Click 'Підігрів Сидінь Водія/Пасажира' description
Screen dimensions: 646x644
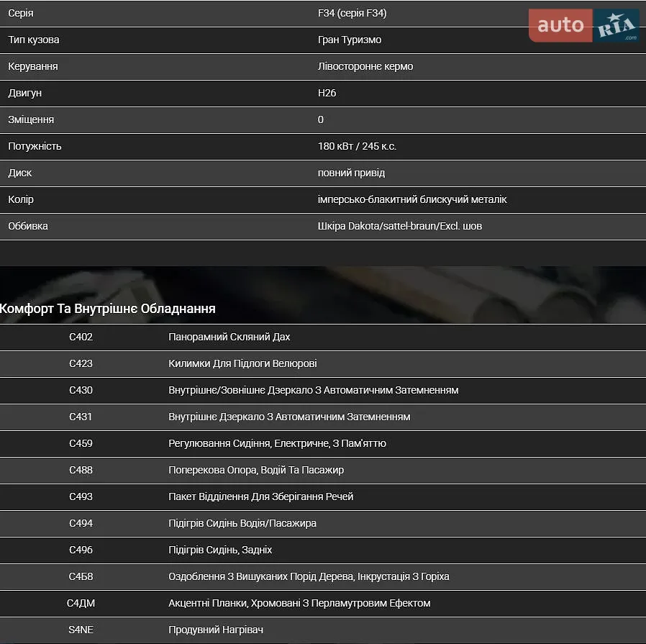pos(242,523)
